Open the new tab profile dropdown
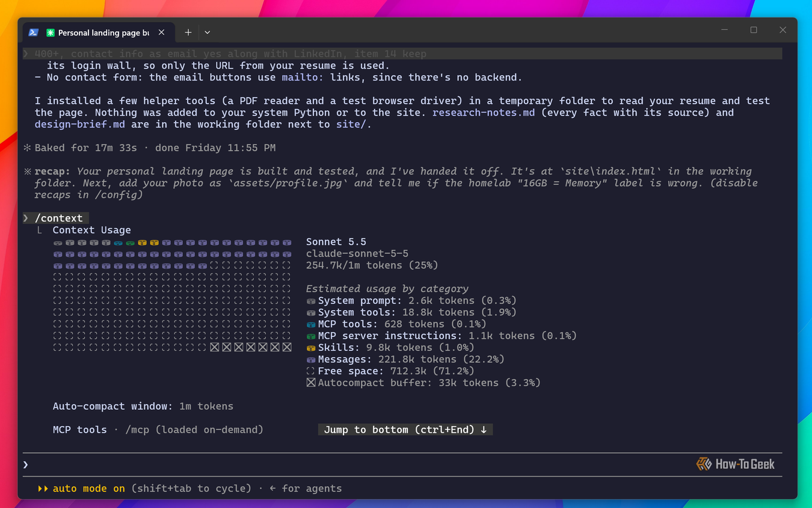Viewport: 812px width, 508px height. point(207,33)
